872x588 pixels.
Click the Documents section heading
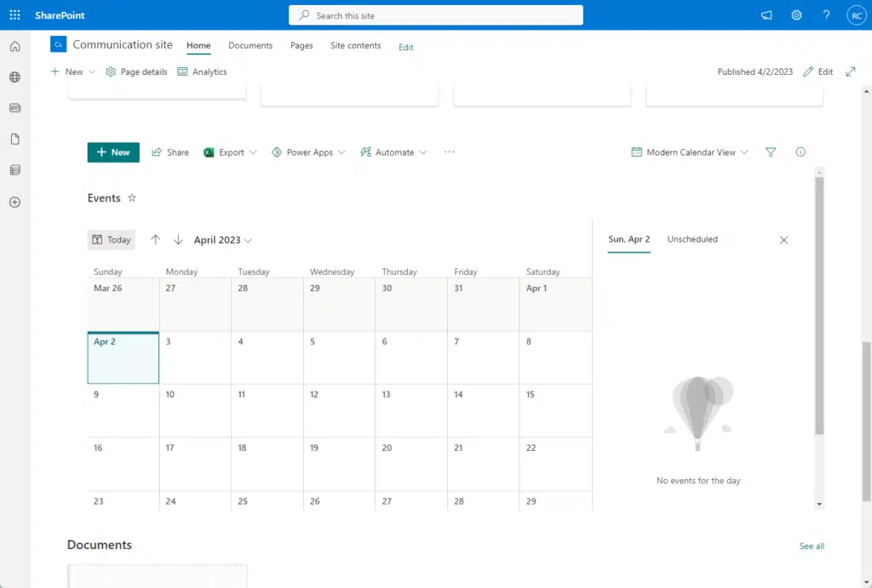pyautogui.click(x=100, y=545)
